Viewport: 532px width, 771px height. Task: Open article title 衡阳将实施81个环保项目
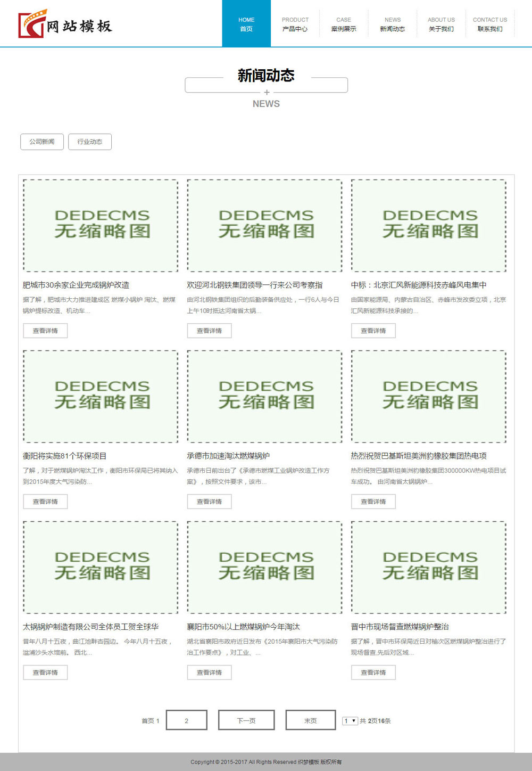pyautogui.click(x=65, y=456)
